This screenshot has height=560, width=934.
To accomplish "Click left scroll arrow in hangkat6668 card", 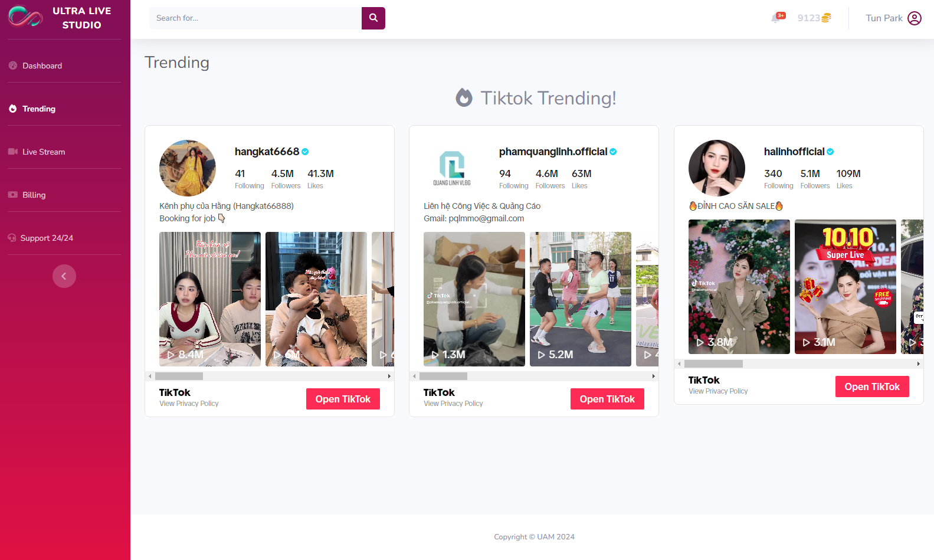I will click(x=150, y=376).
